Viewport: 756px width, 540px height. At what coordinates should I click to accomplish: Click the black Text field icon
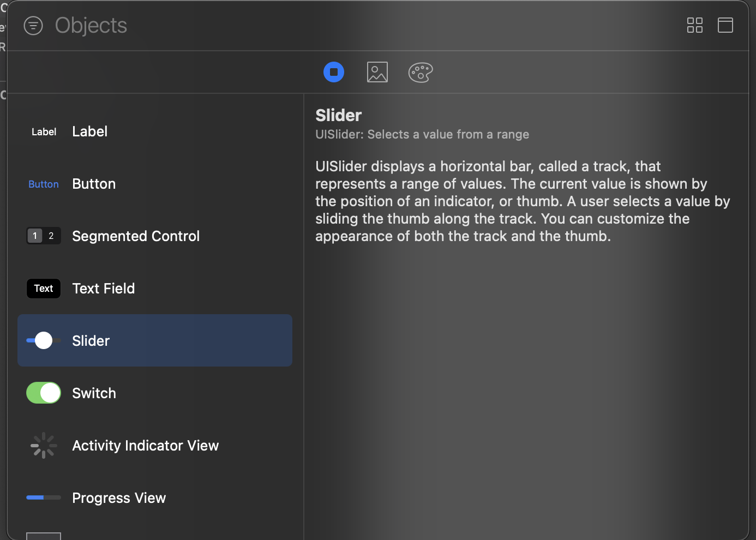click(x=44, y=289)
